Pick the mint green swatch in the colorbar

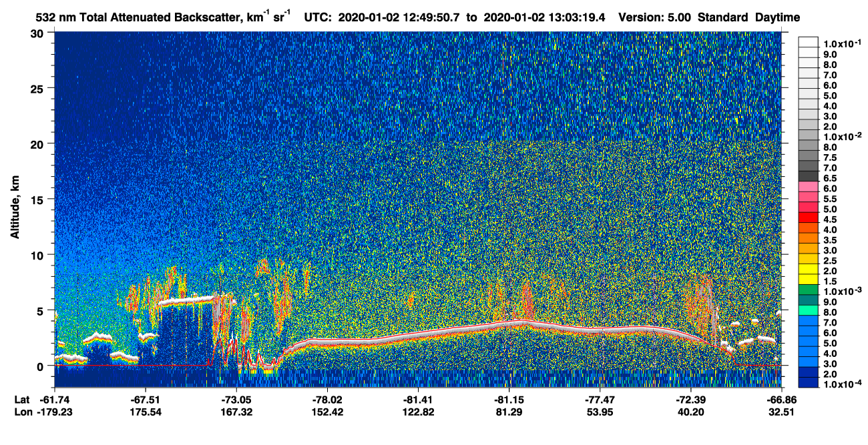pos(809,310)
